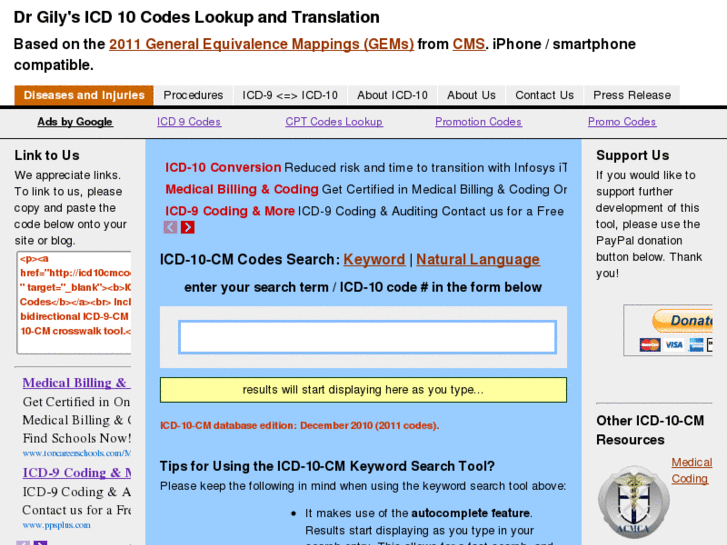Screen dimensions: 727x545
Task: Select the Keyword search mode link
Action: (x=374, y=259)
